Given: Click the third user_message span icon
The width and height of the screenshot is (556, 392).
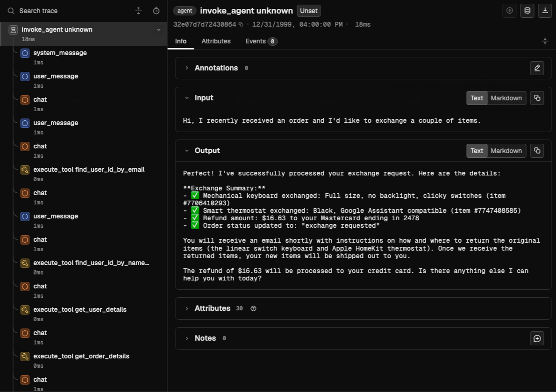Looking at the screenshot, I should [x=25, y=217].
